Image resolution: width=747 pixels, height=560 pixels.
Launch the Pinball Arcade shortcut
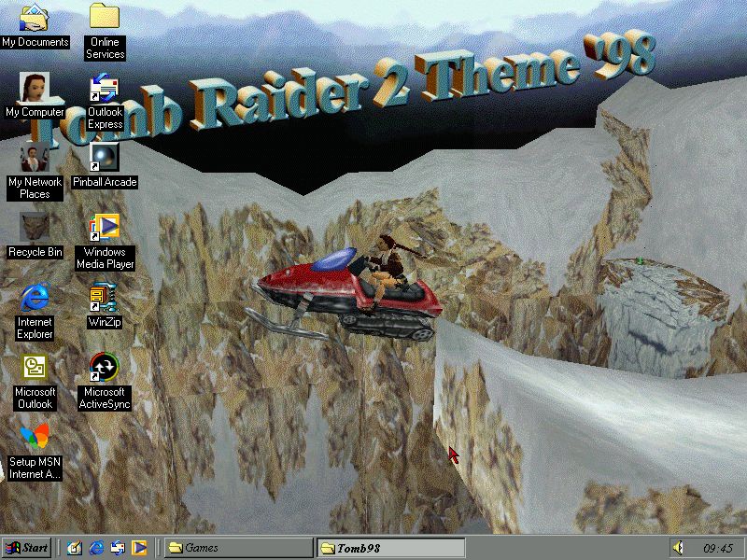coord(105,157)
